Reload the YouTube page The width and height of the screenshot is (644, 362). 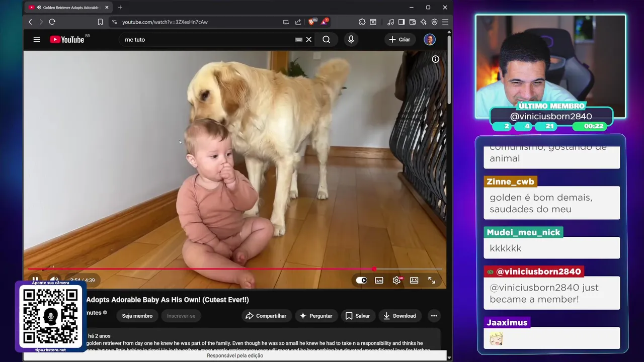[52, 22]
